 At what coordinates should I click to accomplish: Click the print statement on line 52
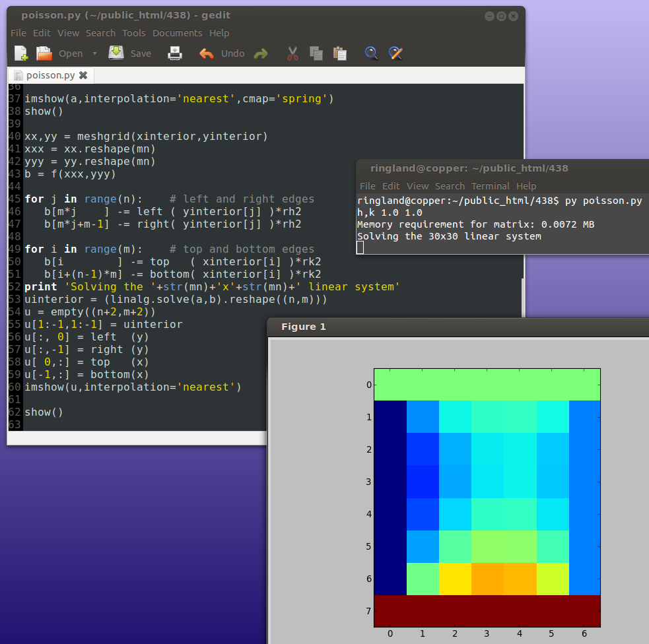[x=212, y=287]
